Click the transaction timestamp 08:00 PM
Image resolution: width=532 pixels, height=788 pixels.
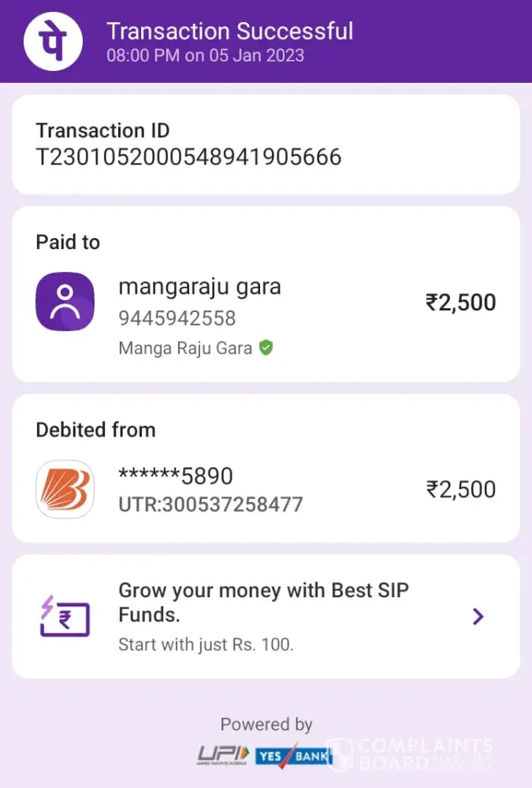205,56
